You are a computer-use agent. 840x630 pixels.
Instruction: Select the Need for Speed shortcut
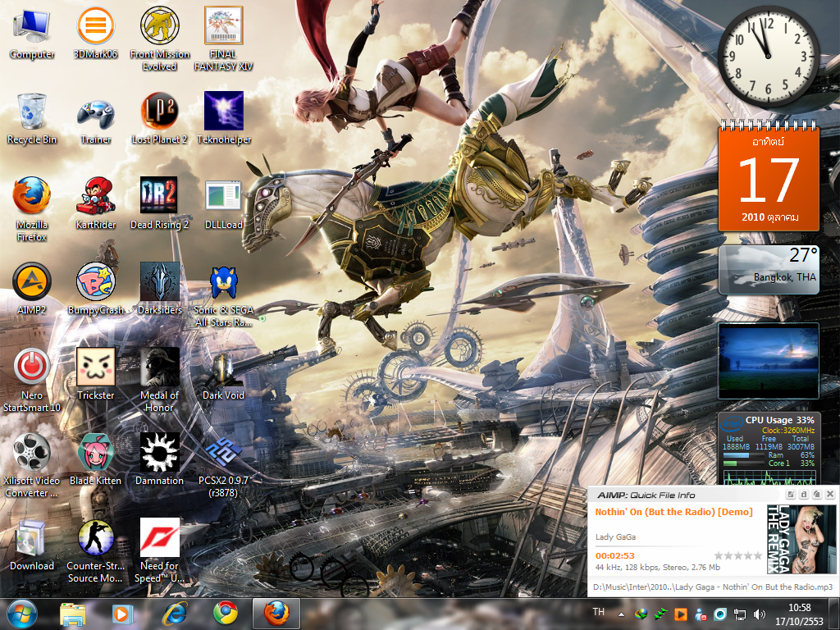tap(160, 550)
